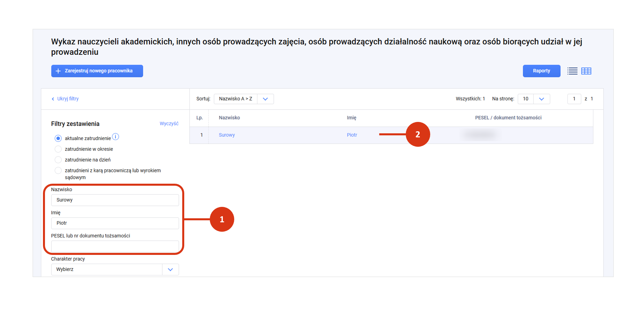Select aktualne zatrudnienie radio option

point(58,138)
